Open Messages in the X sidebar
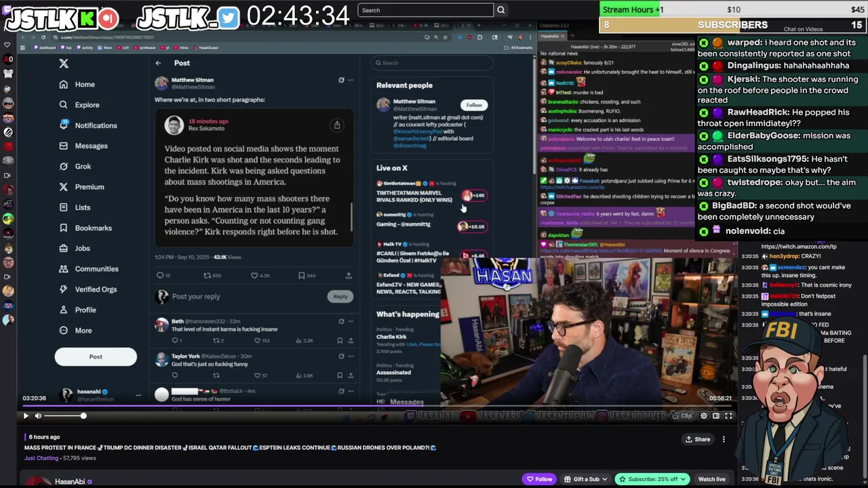 click(x=83, y=146)
